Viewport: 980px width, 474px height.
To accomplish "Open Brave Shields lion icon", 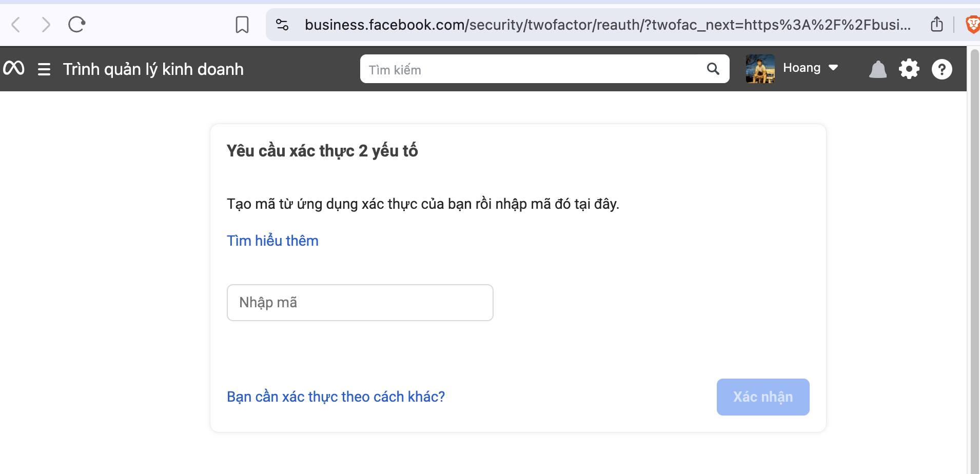I will pos(972,25).
